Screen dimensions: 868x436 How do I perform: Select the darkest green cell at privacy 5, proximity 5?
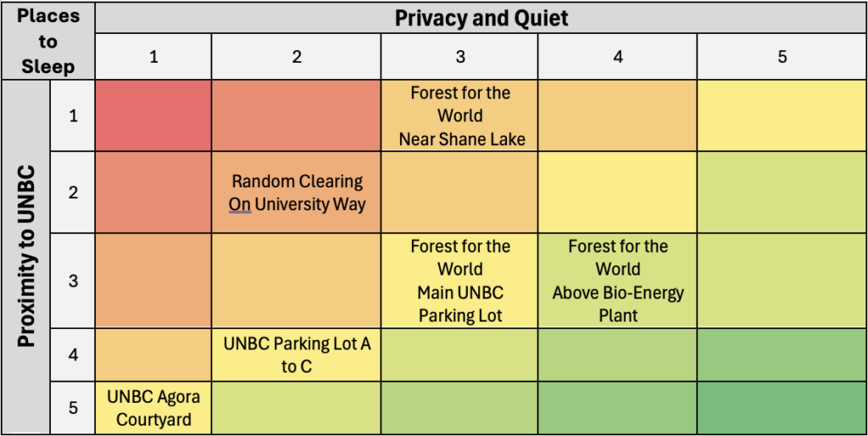tap(782, 408)
